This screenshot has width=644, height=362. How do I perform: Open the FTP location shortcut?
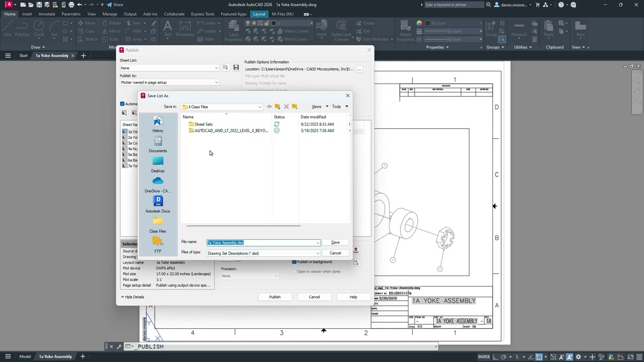tap(158, 245)
